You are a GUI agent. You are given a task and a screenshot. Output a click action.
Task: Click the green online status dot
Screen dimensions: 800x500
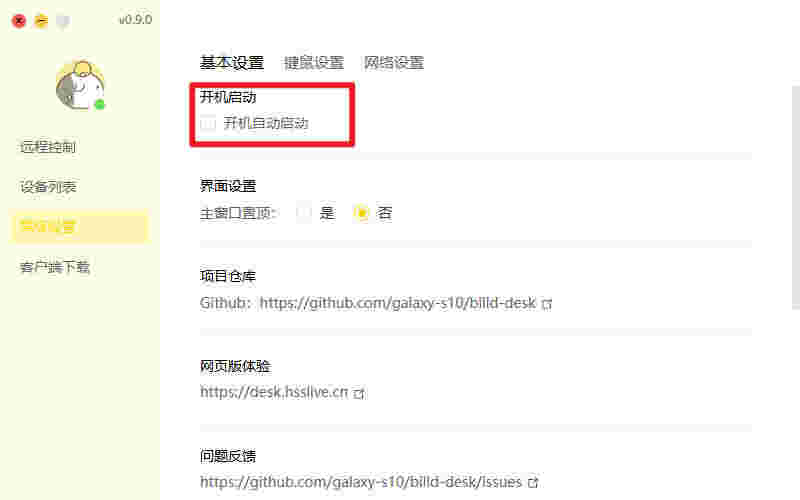(100, 105)
